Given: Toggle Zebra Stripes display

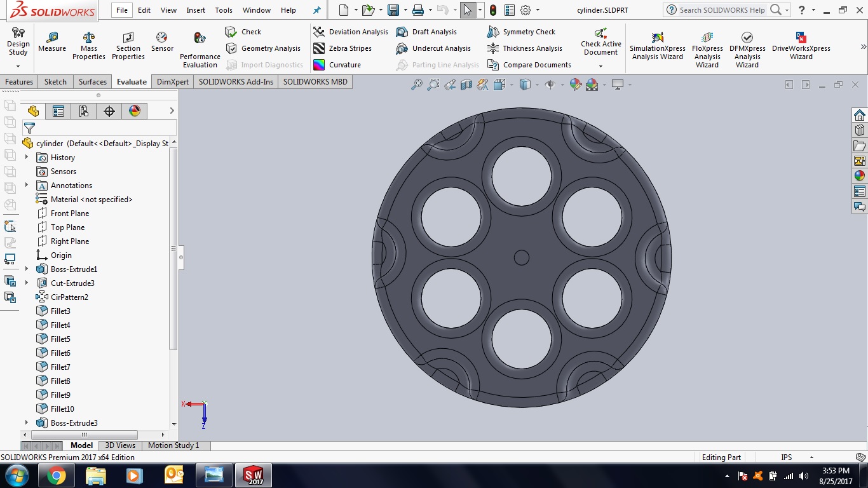Looking at the screenshot, I should (342, 48).
